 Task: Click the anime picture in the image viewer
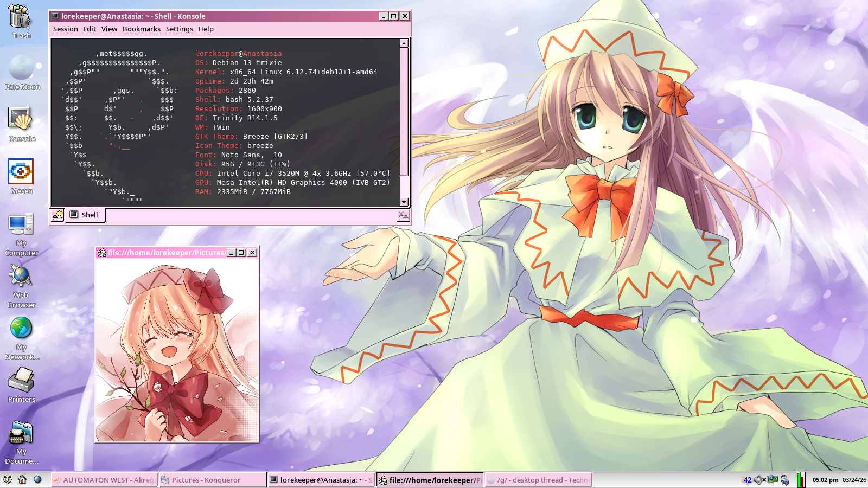point(177,351)
